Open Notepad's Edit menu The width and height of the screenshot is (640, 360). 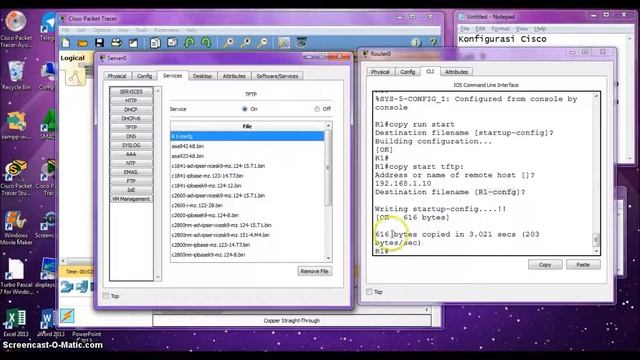pos(480,29)
